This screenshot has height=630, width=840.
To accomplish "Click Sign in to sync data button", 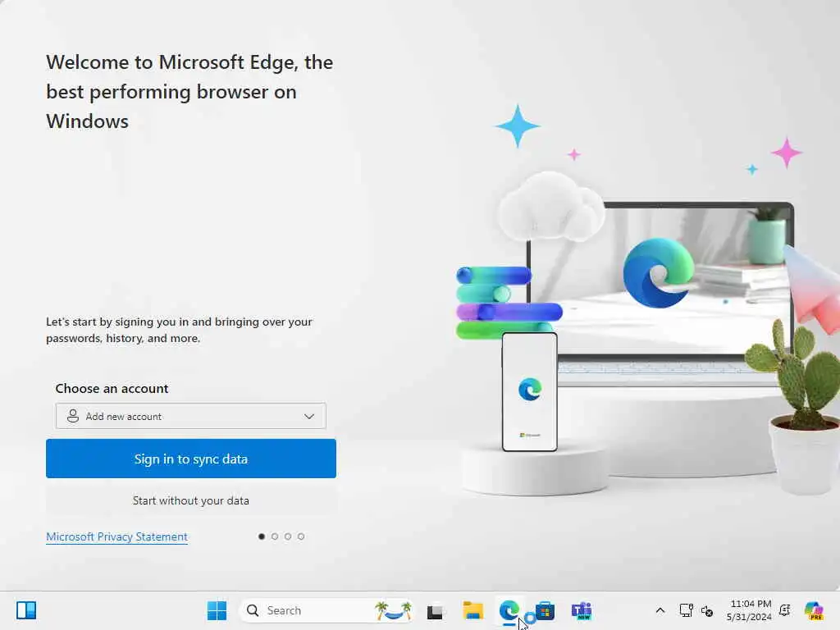I will [x=190, y=459].
